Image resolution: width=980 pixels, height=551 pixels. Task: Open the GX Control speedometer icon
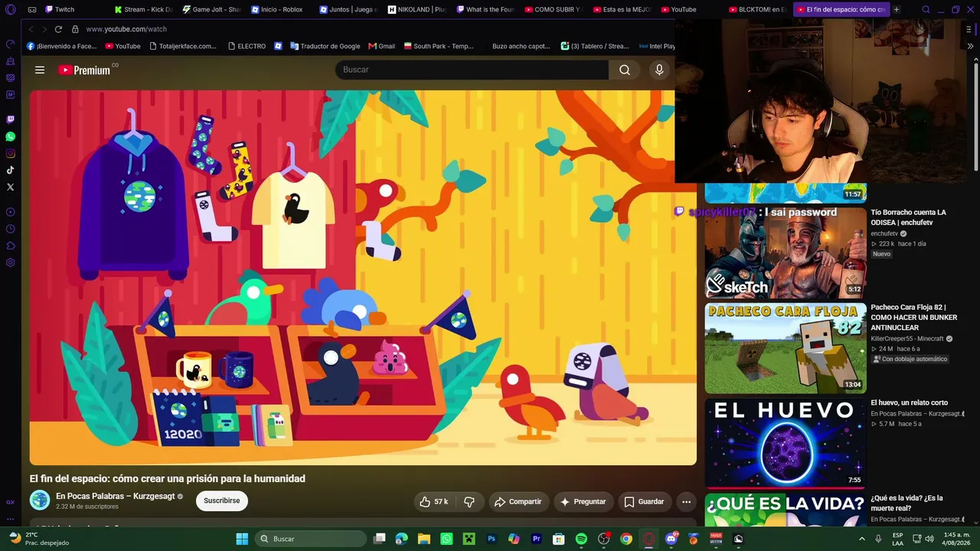point(10,44)
